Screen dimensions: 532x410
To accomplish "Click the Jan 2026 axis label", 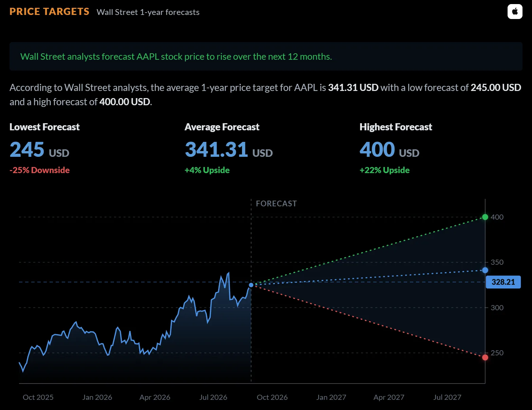I will coord(97,397).
